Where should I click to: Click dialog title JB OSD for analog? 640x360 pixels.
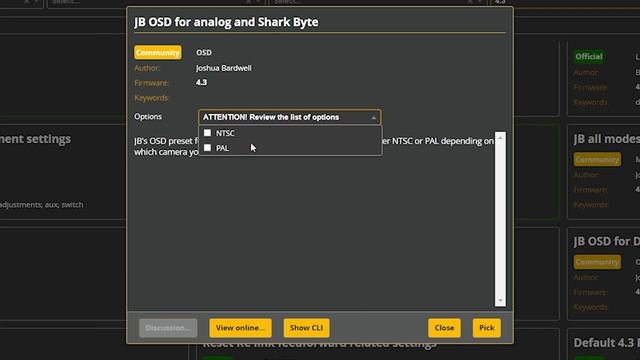pyautogui.click(x=226, y=22)
